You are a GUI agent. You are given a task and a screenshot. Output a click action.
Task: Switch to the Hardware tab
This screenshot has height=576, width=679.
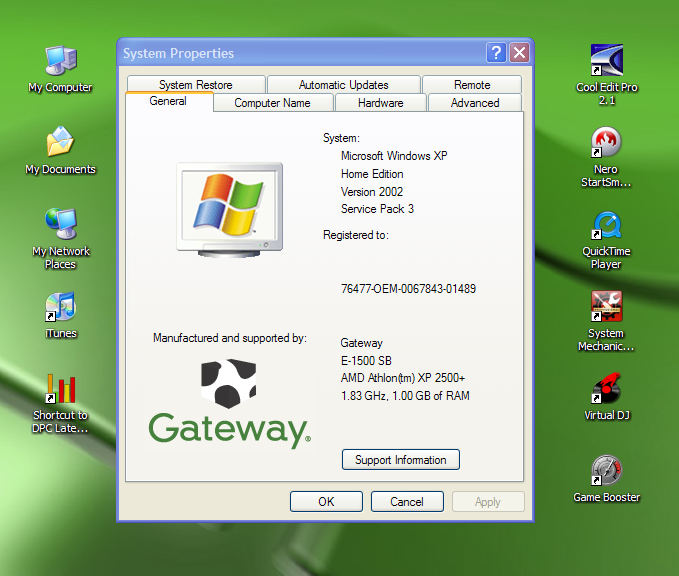point(381,103)
